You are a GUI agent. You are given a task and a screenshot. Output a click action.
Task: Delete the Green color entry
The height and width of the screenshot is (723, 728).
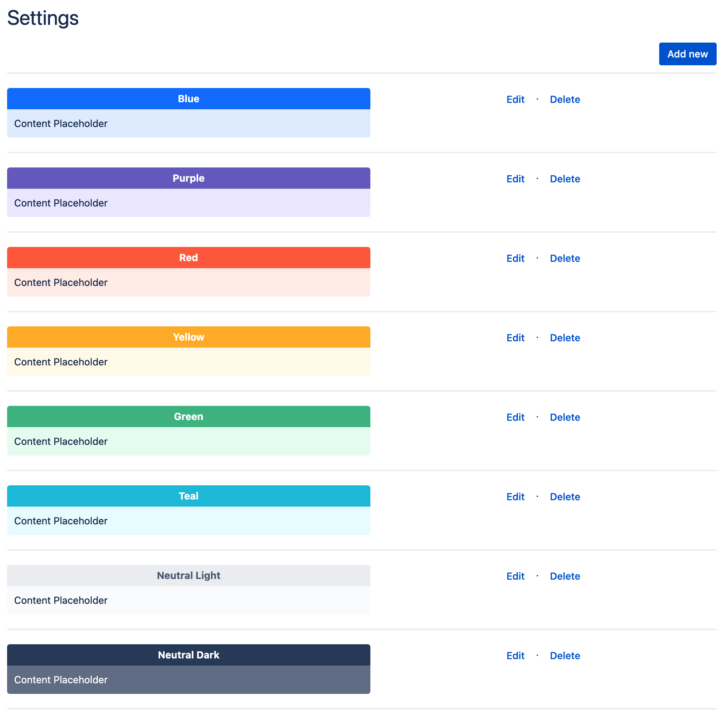coord(564,417)
